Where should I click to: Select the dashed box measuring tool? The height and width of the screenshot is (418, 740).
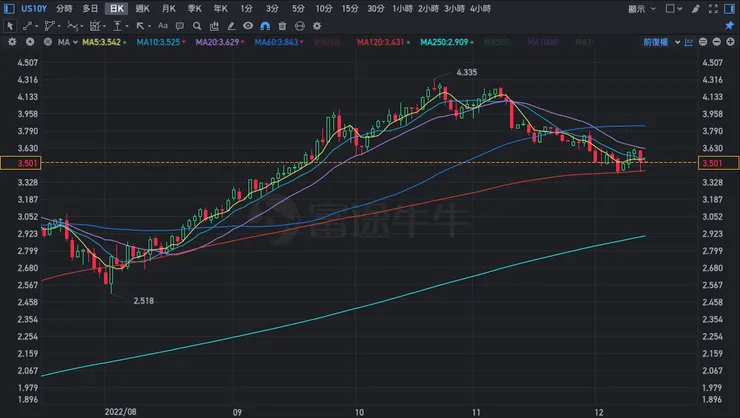point(95,26)
